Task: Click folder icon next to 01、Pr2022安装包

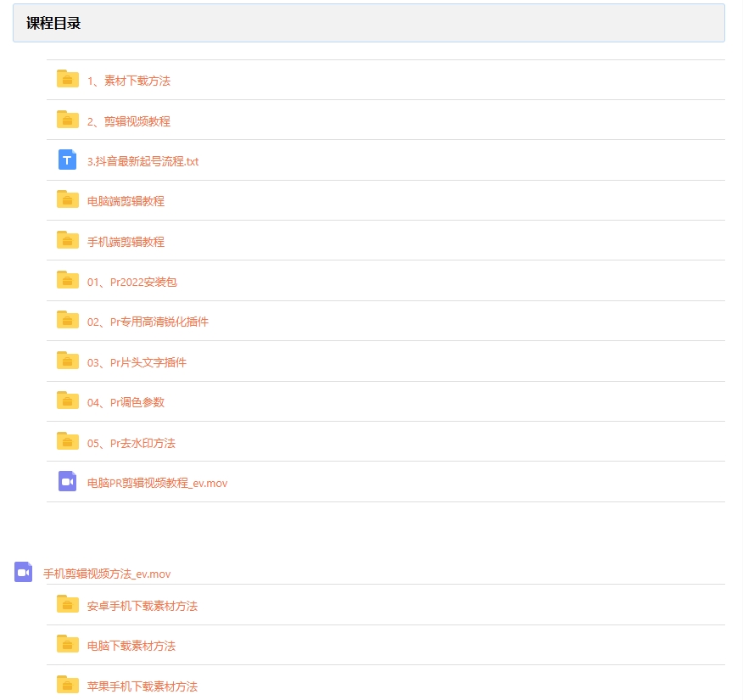Action: (68, 280)
